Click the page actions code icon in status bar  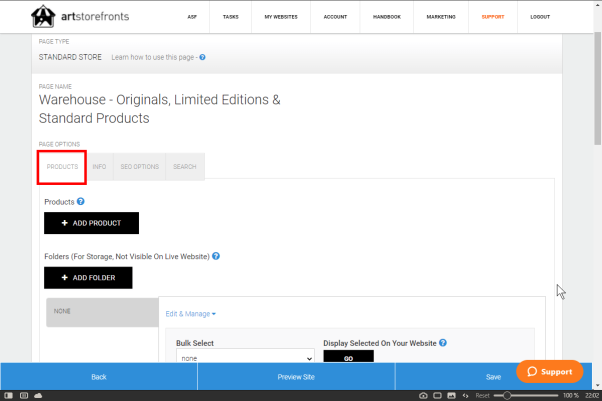point(465,396)
